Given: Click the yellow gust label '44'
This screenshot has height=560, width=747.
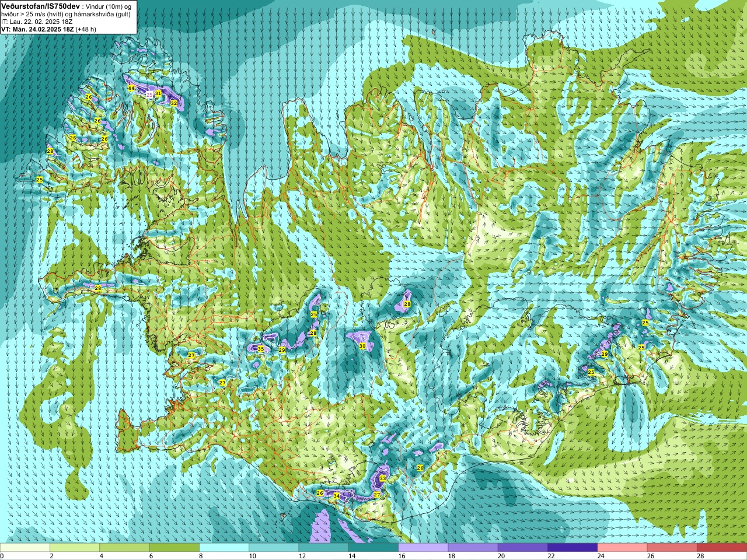Looking at the screenshot, I should pos(131,88).
